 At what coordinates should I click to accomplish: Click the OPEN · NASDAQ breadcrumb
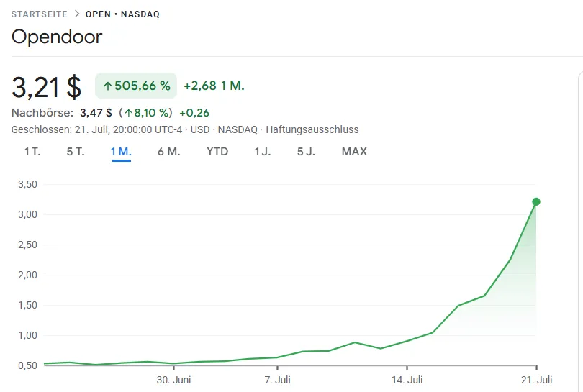point(122,14)
